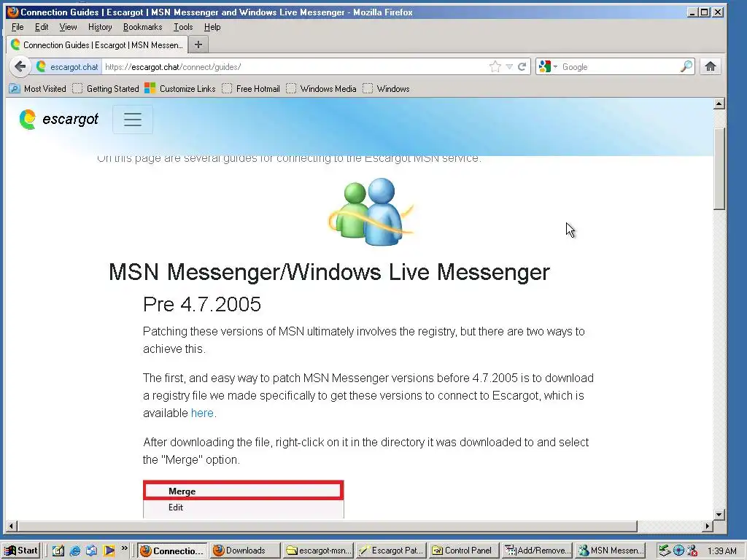
Task: Open the Help menu
Action: tap(212, 27)
